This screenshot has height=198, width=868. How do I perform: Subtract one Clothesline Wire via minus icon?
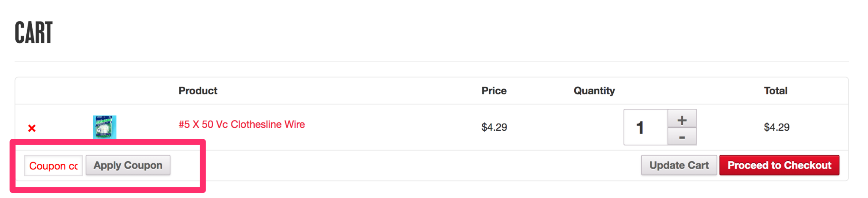682,137
